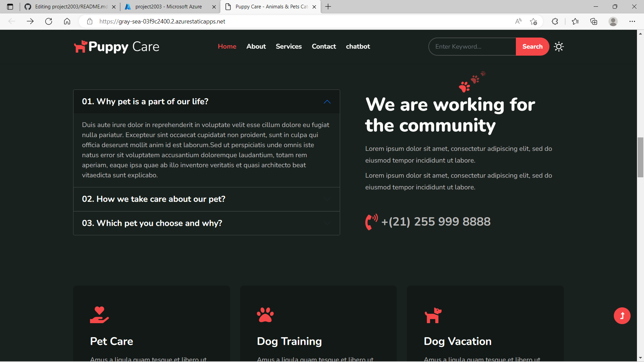644x362 pixels.
Task: Open browser Extensions puzzle icon
Action: click(x=555, y=21)
